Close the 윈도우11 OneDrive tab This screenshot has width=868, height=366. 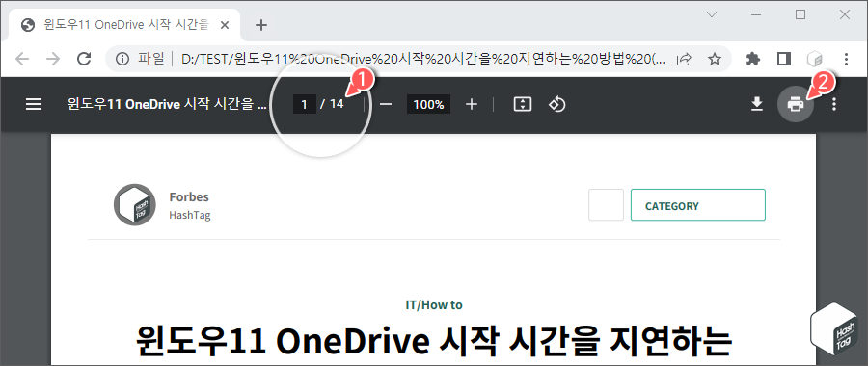tap(224, 25)
